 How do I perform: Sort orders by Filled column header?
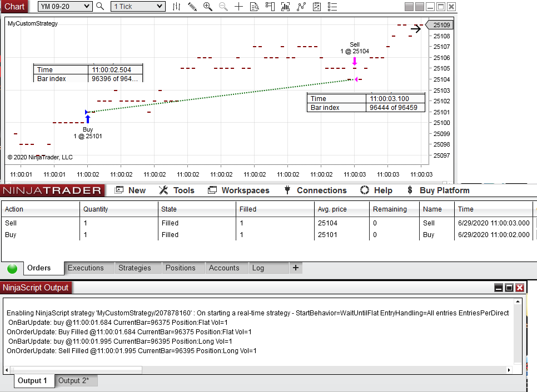coord(275,209)
